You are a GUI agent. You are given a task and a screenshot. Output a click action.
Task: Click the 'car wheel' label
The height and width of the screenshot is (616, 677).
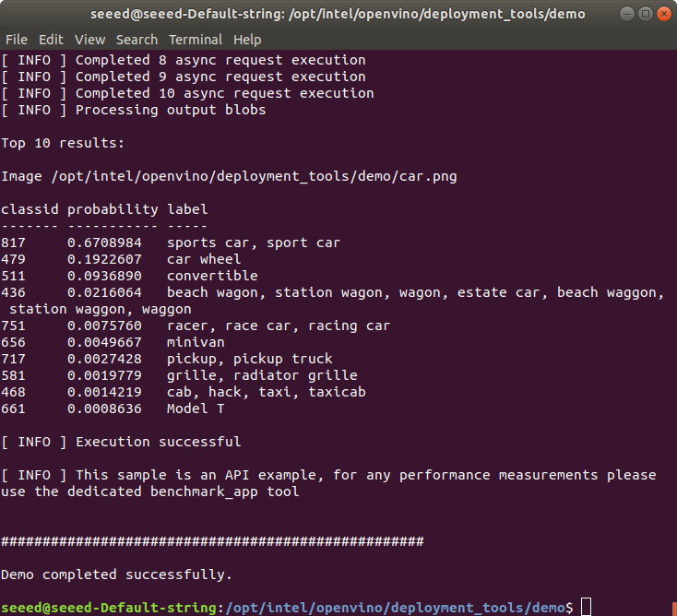coord(204,259)
